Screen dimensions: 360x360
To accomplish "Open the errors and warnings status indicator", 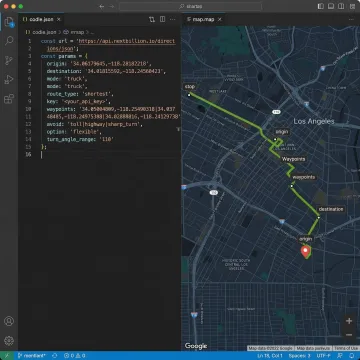I will 74,356.
